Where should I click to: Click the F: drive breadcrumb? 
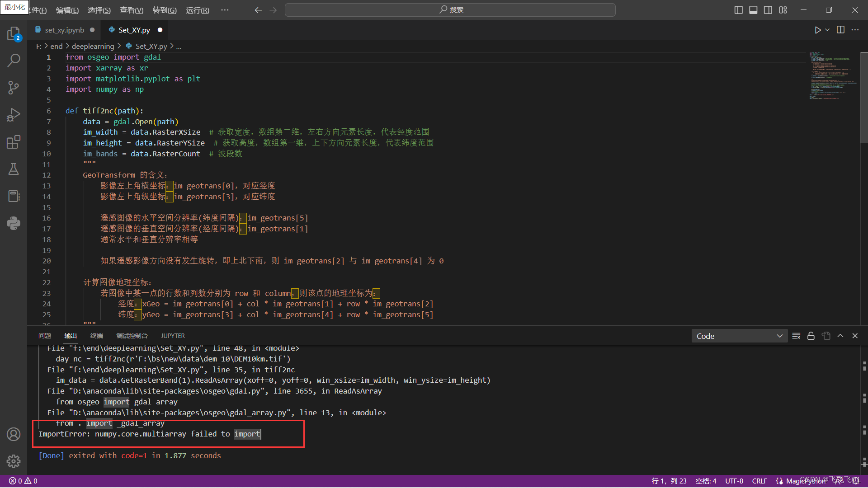(39, 46)
